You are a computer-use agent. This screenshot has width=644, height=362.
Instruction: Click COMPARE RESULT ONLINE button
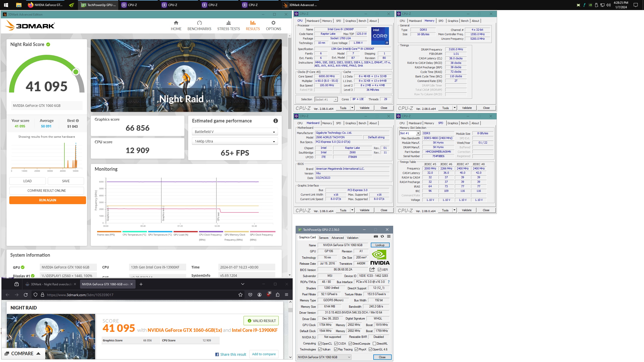[47, 191]
